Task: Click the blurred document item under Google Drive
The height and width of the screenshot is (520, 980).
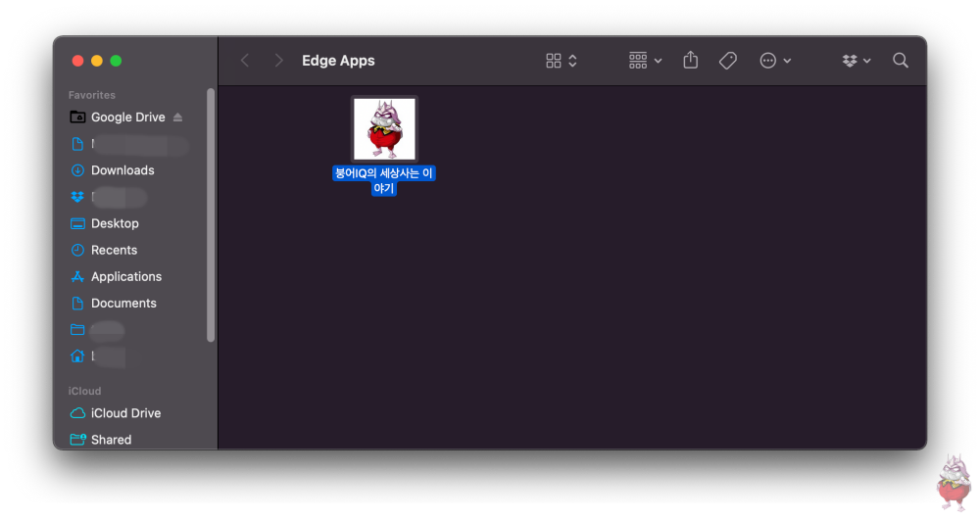Action: pyautogui.click(x=128, y=144)
